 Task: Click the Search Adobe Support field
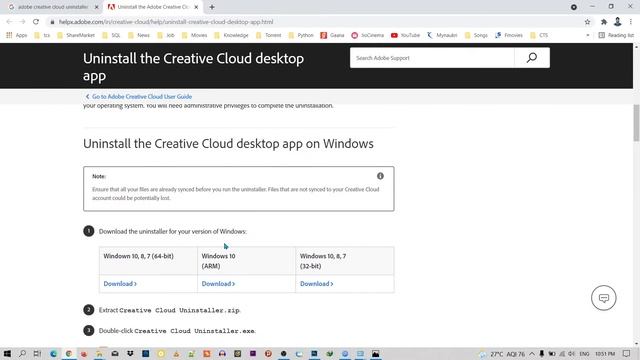[432, 58]
